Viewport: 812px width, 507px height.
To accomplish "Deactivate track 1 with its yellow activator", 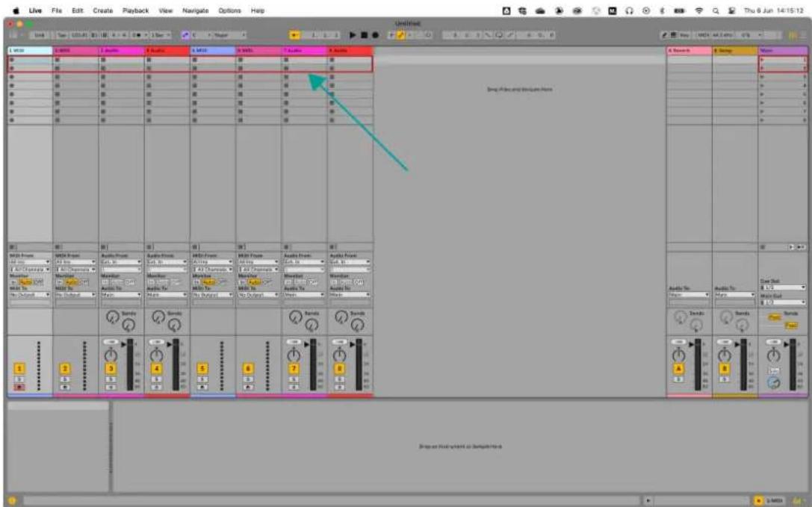I will tap(19, 369).
